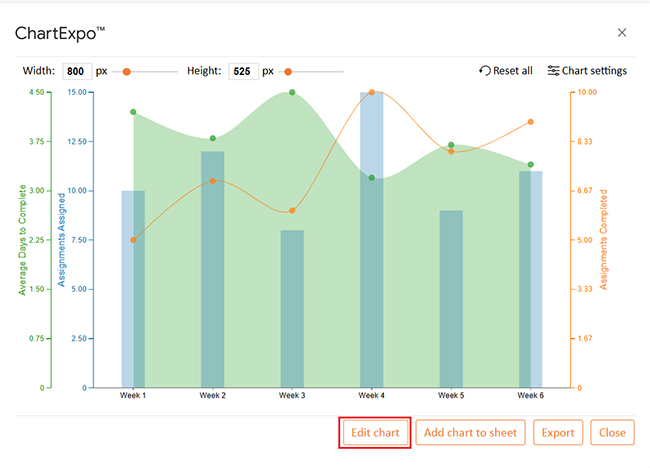650x468 pixels.
Task: Click the Height input field
Action: (x=242, y=71)
